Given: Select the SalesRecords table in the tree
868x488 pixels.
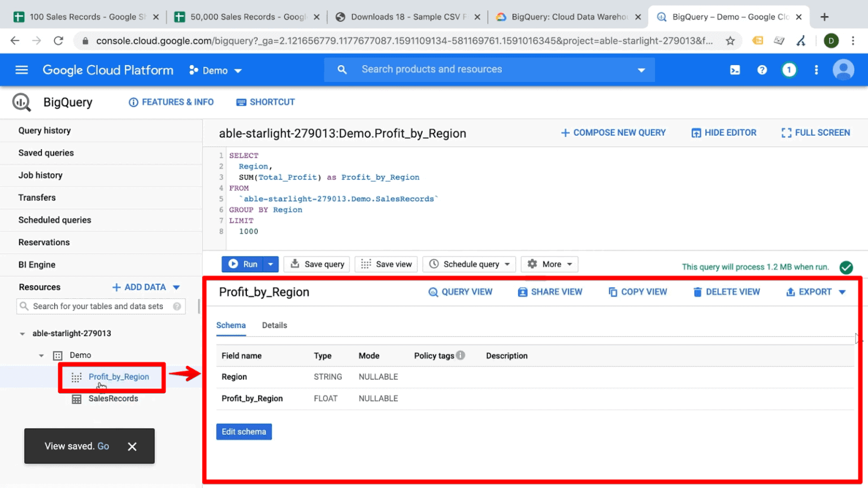Looking at the screenshot, I should 113,398.
